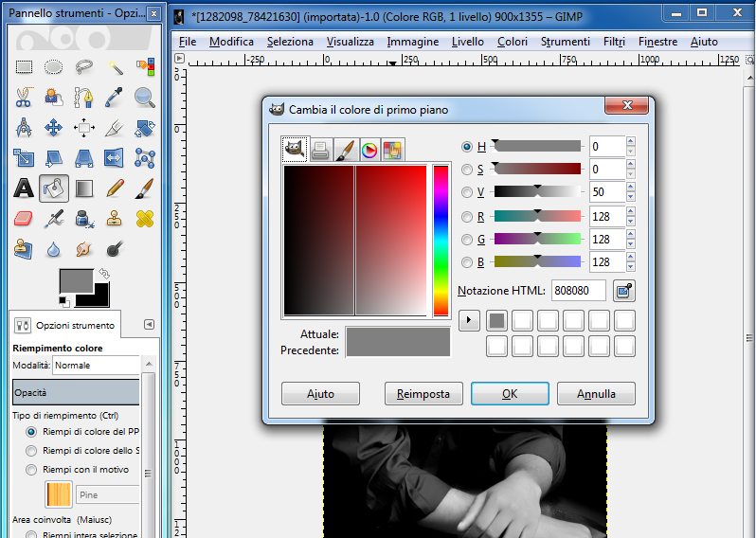Screen dimensions: 756x538
Task: Select the Text tool in toolbox
Action: [24, 188]
